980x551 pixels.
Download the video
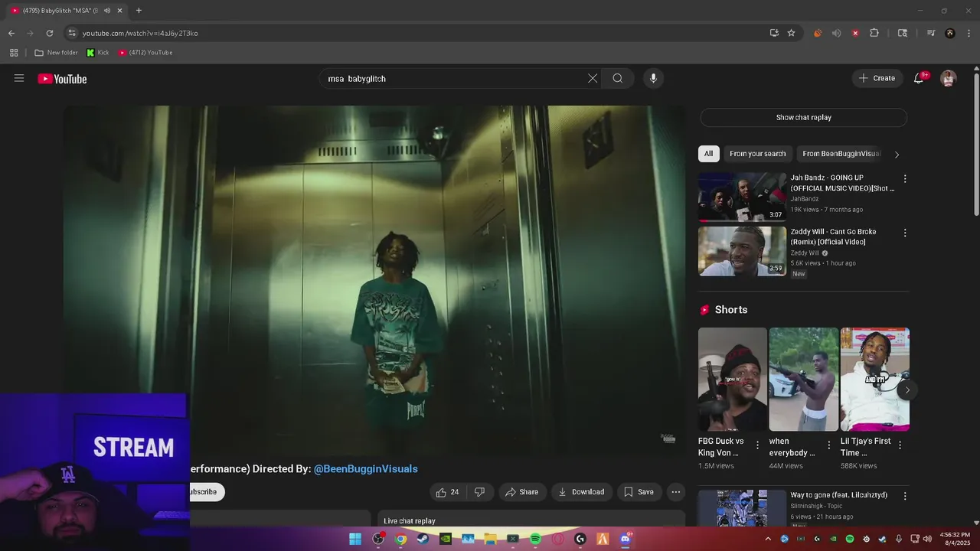click(581, 492)
